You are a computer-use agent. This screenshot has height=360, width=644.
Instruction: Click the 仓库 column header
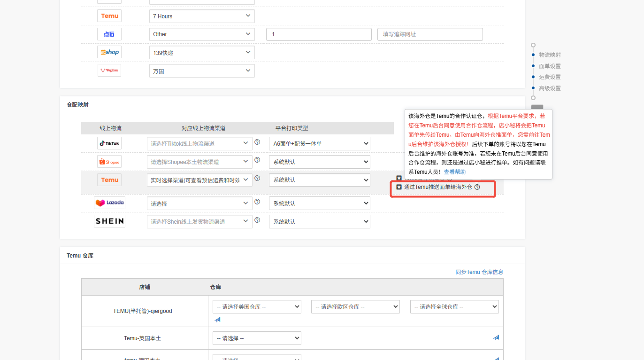(215, 287)
